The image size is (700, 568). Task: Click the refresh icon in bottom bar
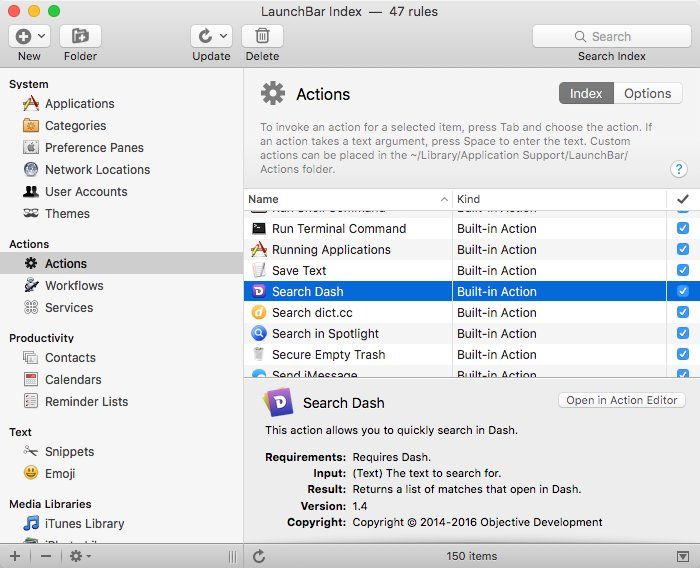pos(259,556)
